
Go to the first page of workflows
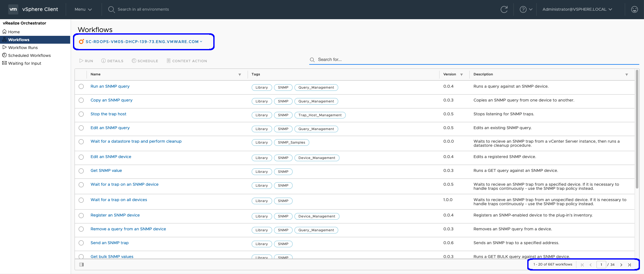(x=582, y=265)
